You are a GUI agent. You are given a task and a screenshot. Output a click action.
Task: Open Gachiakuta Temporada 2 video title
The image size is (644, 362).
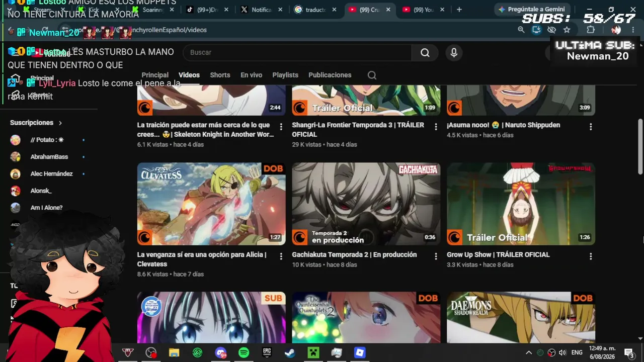point(354,255)
